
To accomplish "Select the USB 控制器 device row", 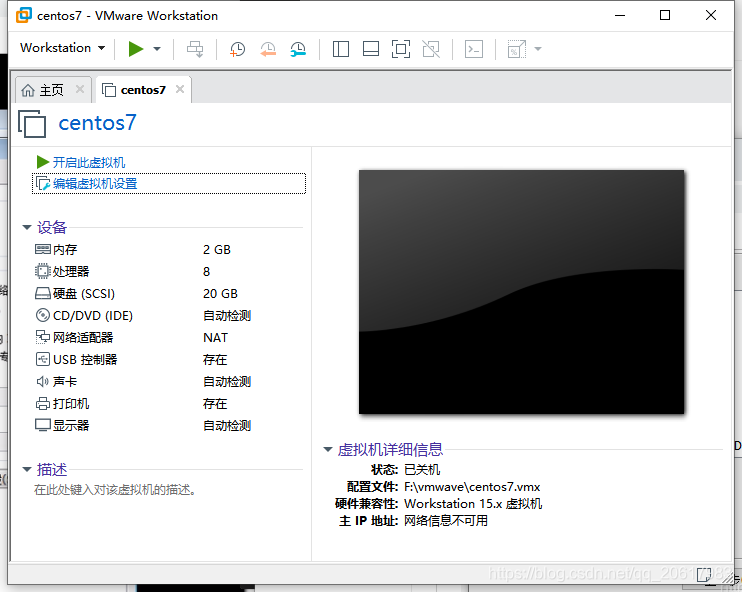I will 168,360.
